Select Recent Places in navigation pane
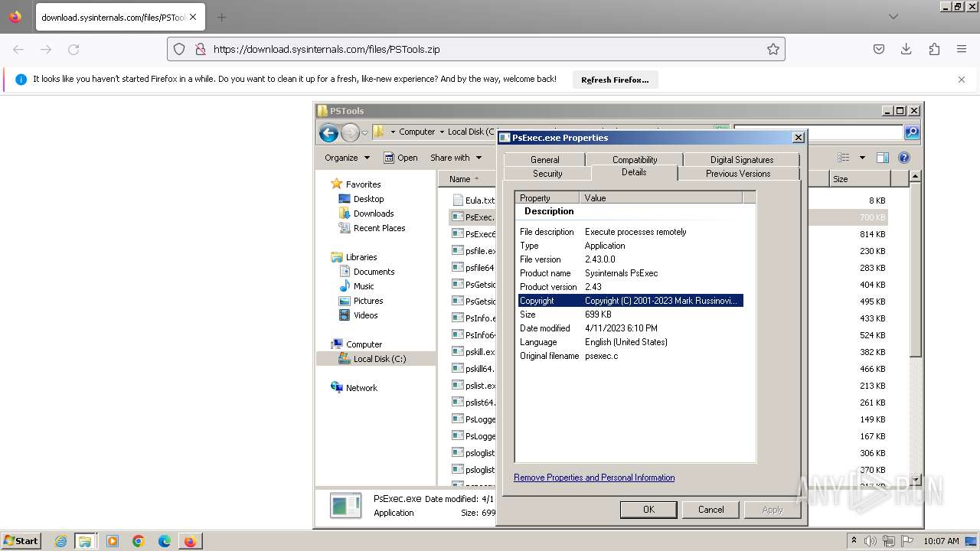This screenshot has height=551, width=980. [379, 228]
